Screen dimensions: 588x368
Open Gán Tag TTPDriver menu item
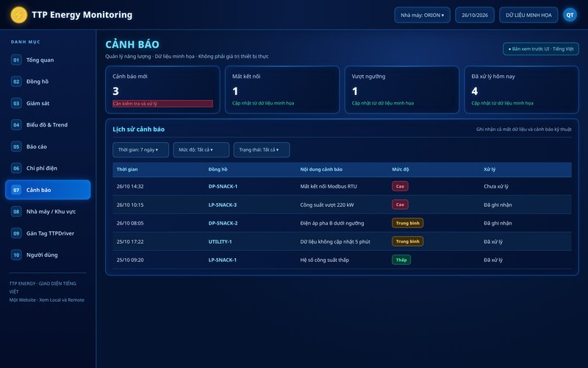pos(48,233)
